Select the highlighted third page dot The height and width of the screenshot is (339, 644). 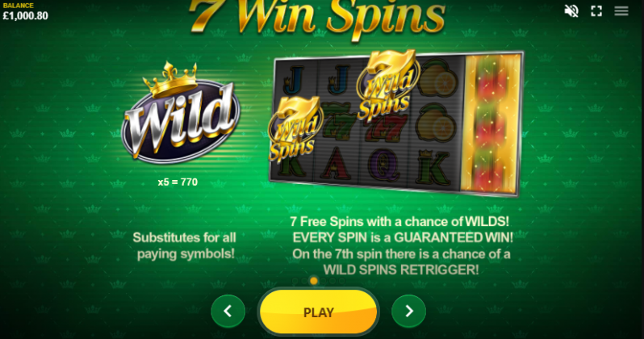[x=314, y=281]
